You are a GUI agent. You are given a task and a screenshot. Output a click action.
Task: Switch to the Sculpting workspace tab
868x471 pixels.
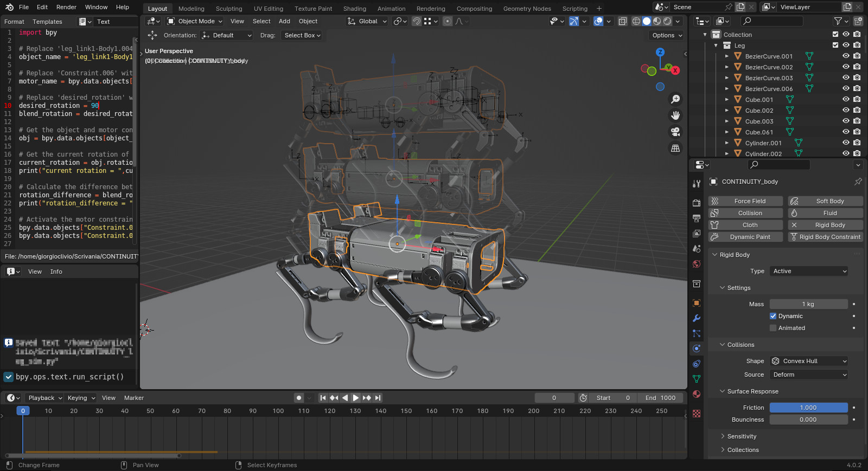pos(229,9)
